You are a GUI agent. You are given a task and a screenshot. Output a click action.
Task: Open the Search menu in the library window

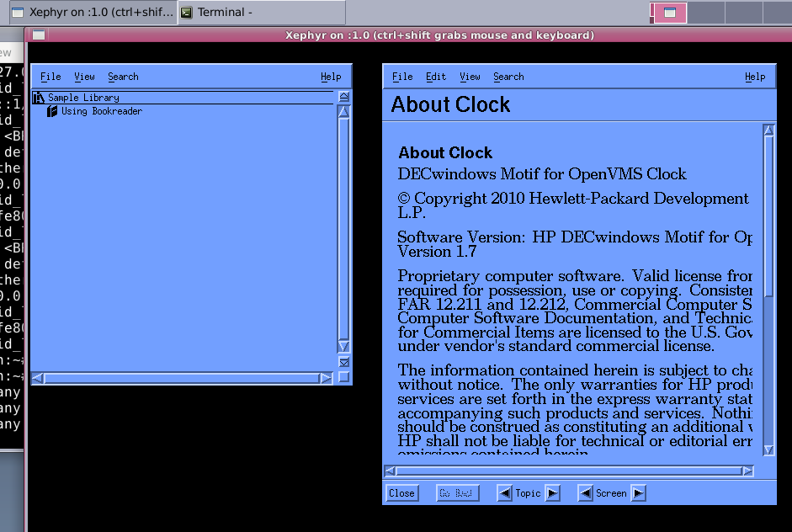coord(123,76)
